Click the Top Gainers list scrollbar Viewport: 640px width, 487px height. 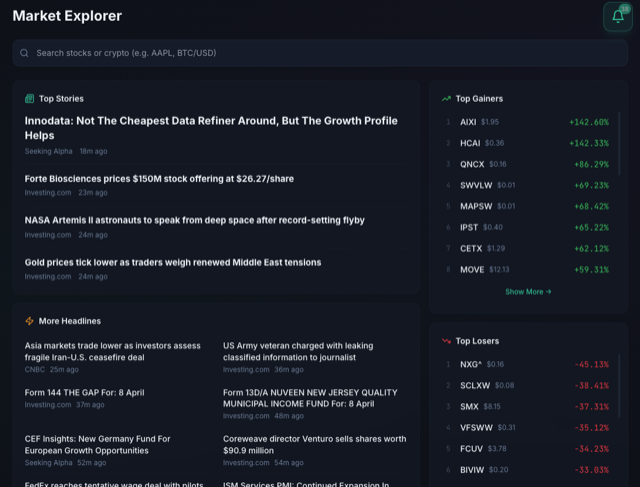(619, 143)
